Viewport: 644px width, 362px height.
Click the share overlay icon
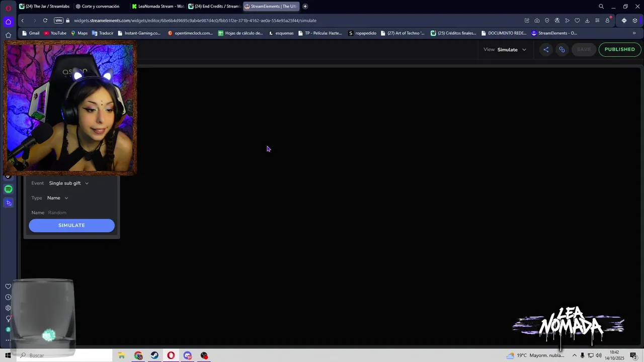pyautogui.click(x=546, y=50)
